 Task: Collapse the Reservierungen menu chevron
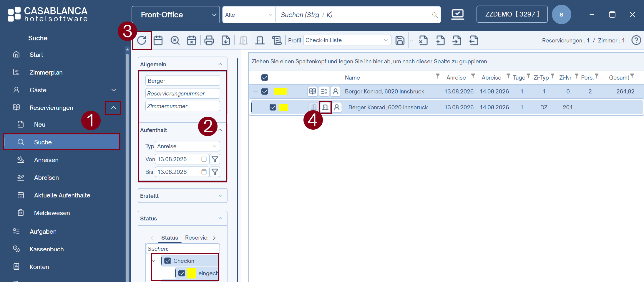click(114, 108)
